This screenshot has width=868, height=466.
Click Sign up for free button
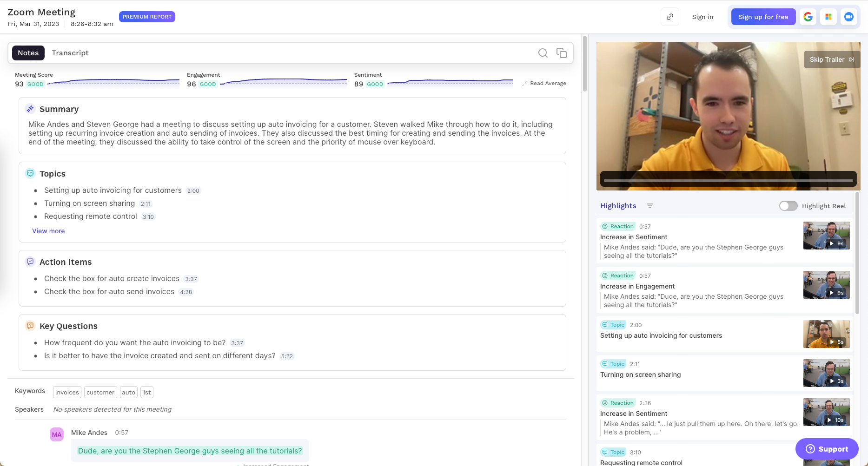click(x=763, y=17)
